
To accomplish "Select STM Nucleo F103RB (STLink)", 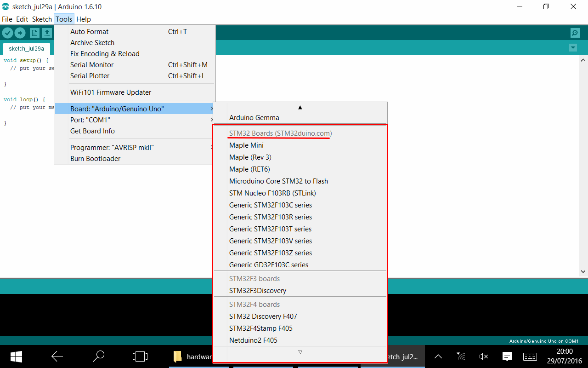I will pyautogui.click(x=300, y=193).
